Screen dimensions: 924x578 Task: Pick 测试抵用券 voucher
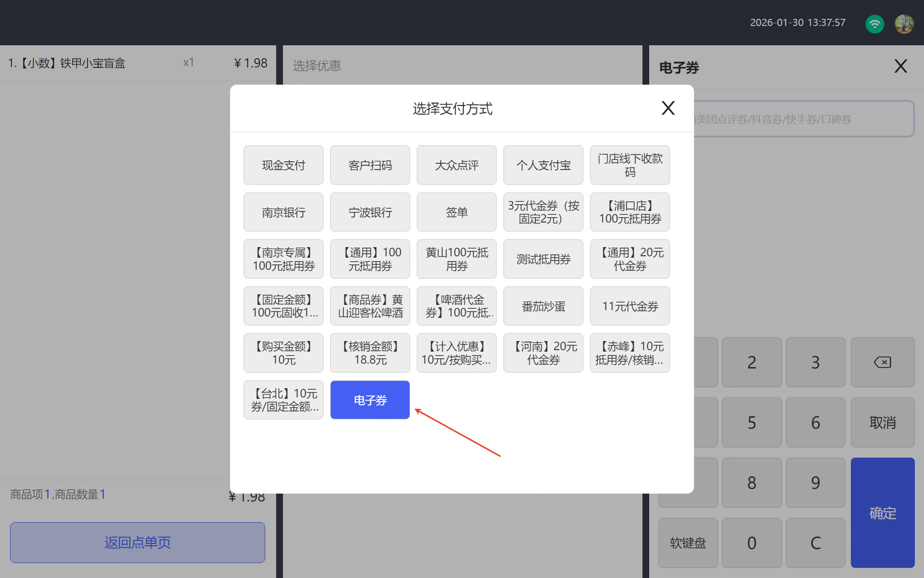click(x=543, y=259)
